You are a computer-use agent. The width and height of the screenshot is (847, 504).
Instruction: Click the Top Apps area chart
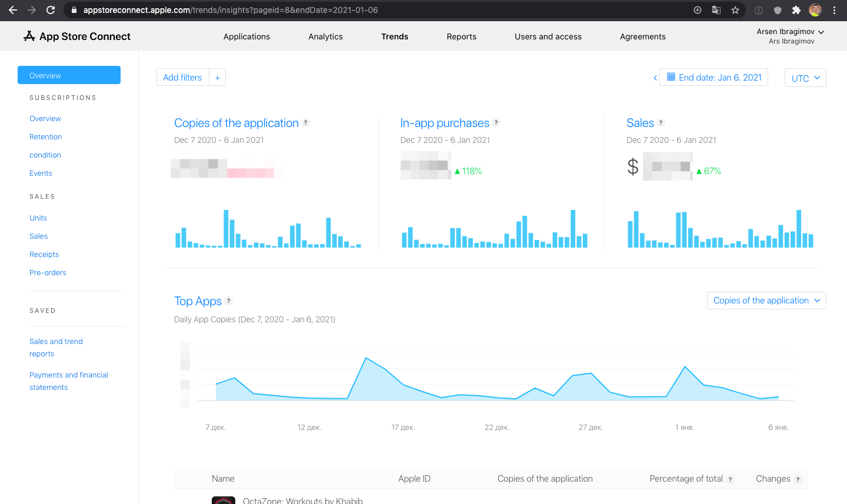pos(495,379)
